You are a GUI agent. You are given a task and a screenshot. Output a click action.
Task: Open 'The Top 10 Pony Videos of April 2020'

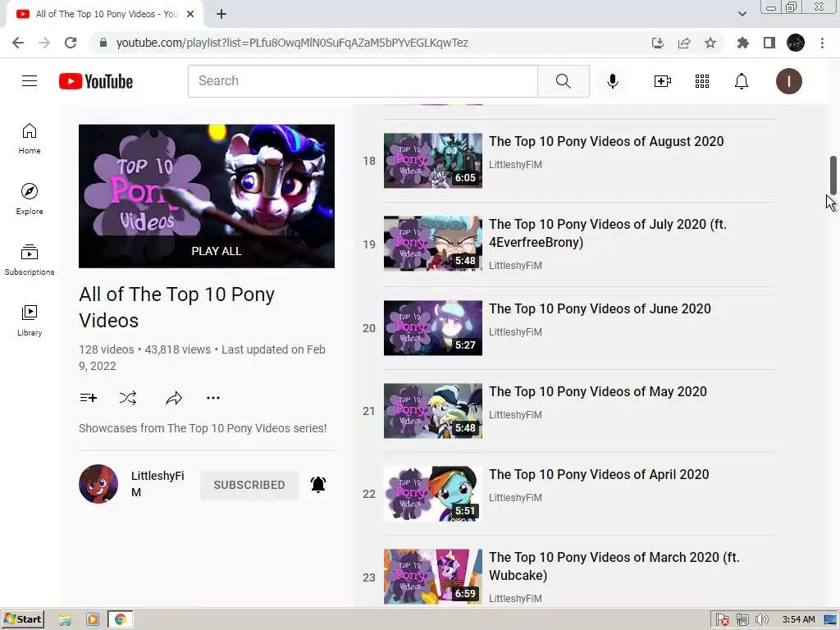(x=599, y=475)
